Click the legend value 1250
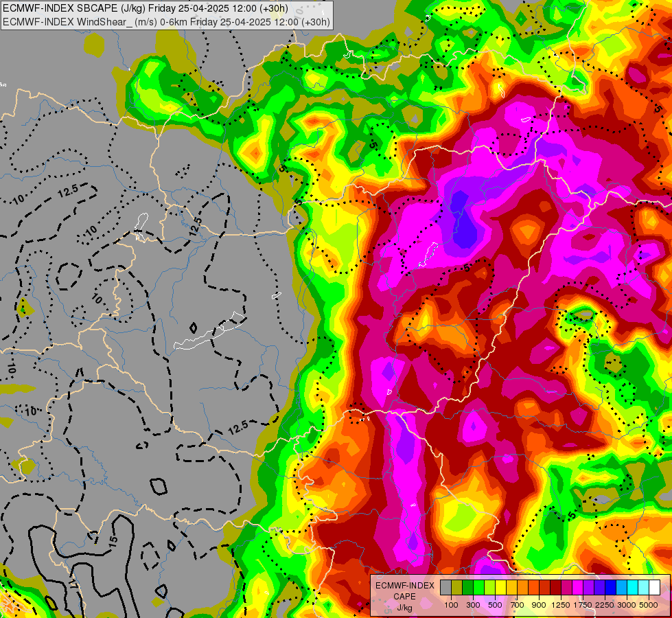 [561, 605]
